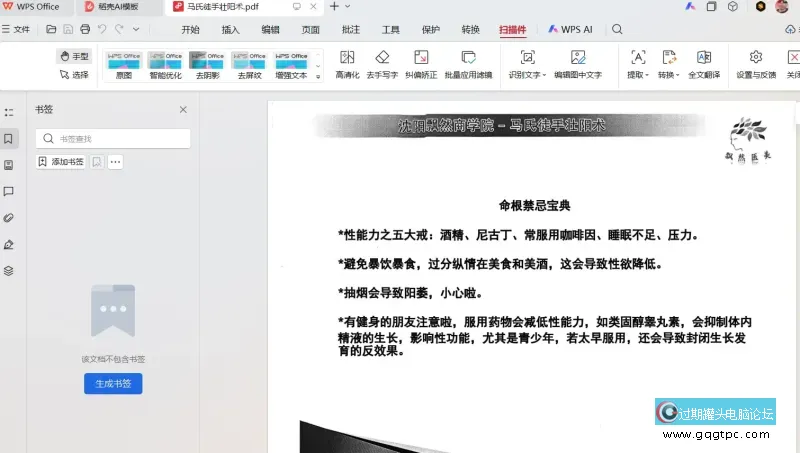The height and width of the screenshot is (453, 800).
Task: Click the user avatar in title bar
Action: (782, 6)
